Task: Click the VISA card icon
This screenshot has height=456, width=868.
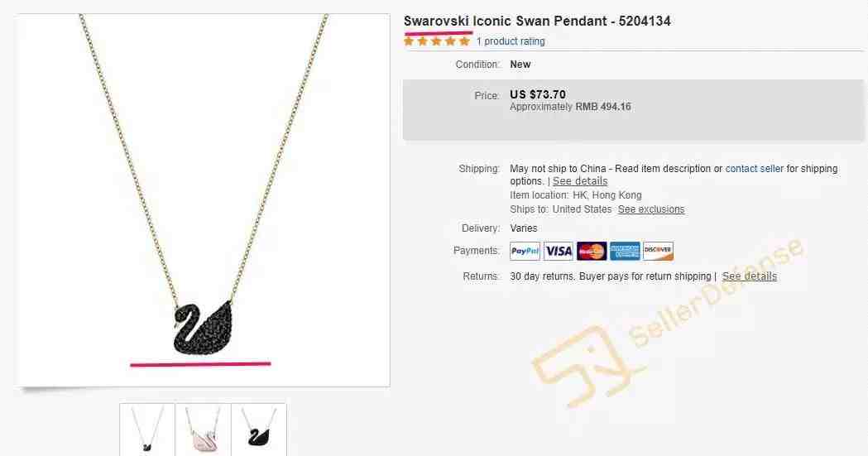Action: coord(558,251)
